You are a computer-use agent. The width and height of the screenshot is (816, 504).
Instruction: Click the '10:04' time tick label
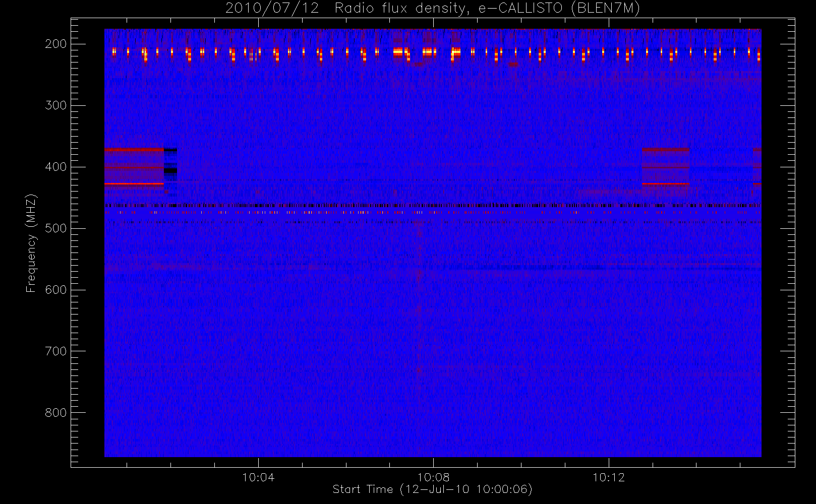(x=258, y=477)
